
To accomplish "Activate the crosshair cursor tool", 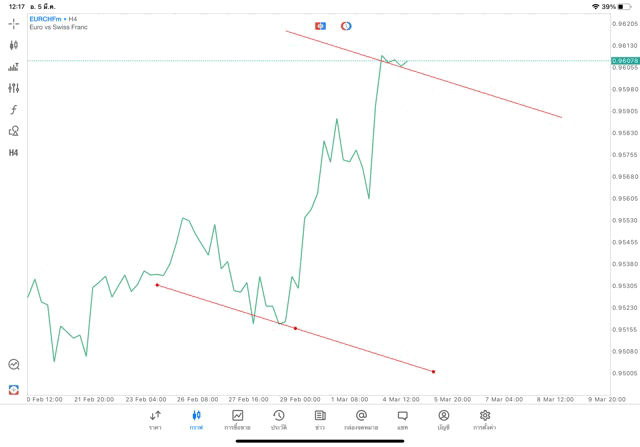I will (14, 23).
